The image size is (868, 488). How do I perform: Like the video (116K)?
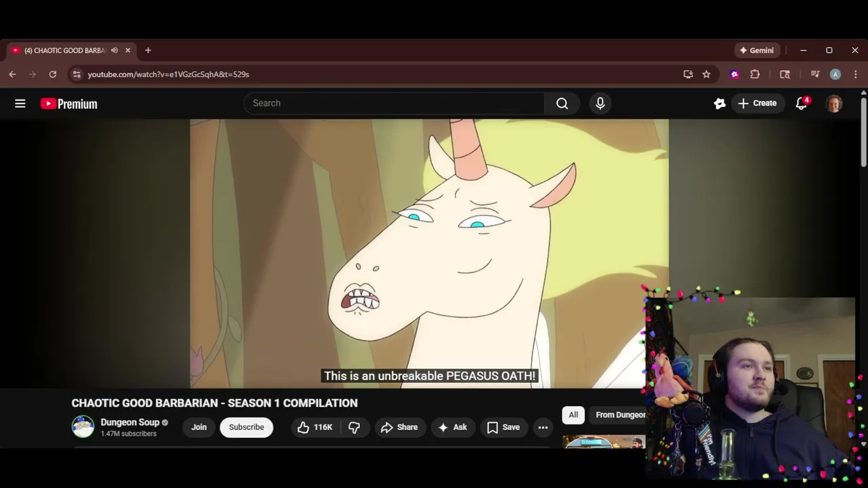315,427
